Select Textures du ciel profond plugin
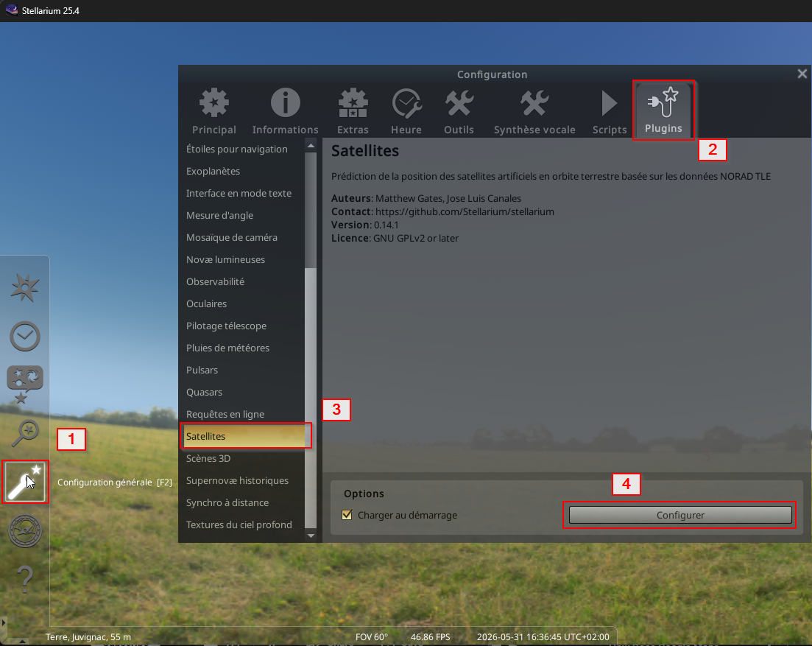 242,524
